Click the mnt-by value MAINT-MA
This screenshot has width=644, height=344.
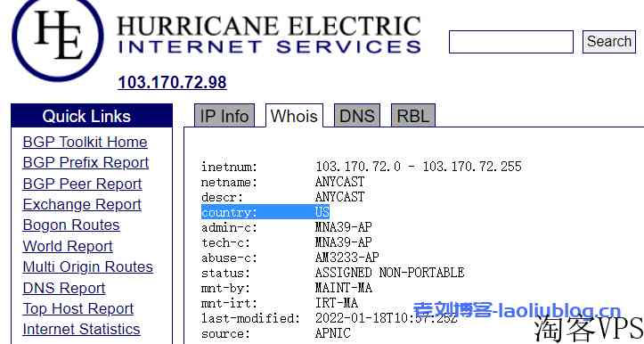[x=343, y=288]
